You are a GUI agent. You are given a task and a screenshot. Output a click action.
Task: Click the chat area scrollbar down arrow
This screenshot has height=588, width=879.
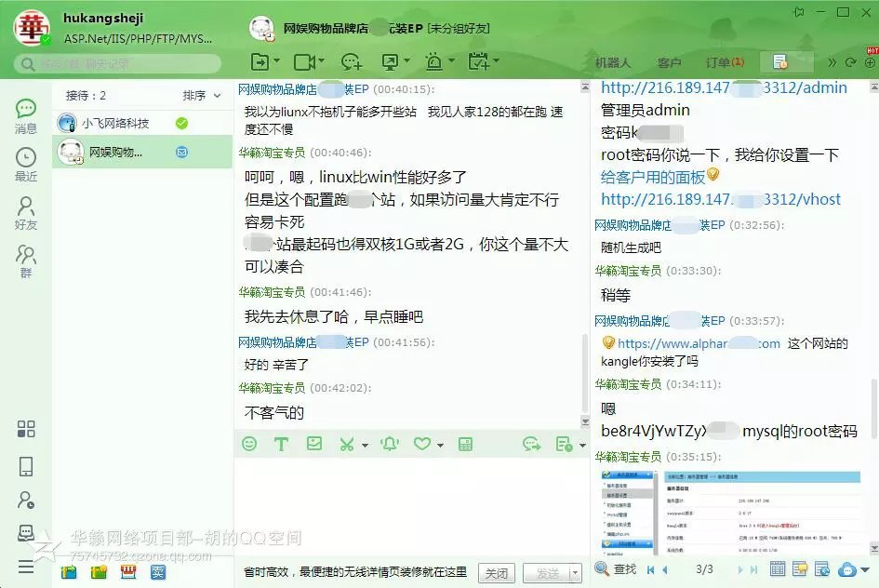585,421
